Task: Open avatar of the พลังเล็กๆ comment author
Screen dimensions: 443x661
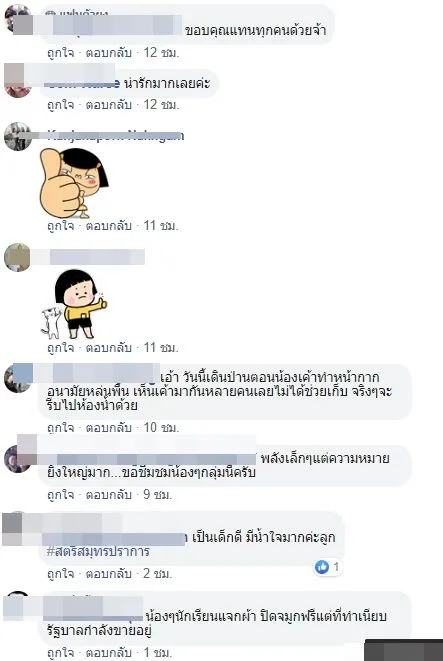Action: 17,459
